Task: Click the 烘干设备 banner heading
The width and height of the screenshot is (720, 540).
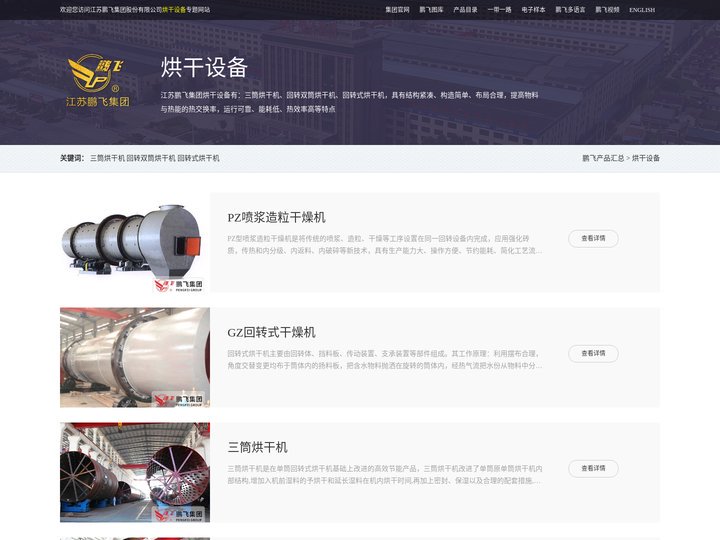Action: pos(204,68)
